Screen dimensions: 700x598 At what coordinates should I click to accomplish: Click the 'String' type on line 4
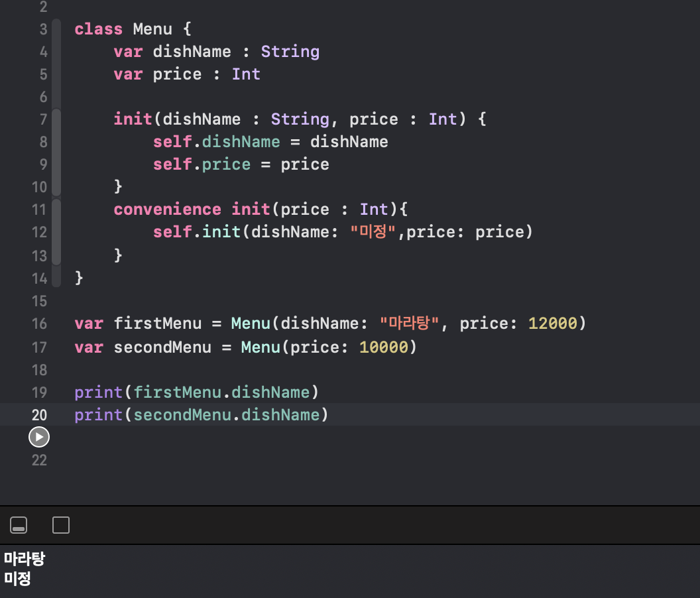coord(290,52)
